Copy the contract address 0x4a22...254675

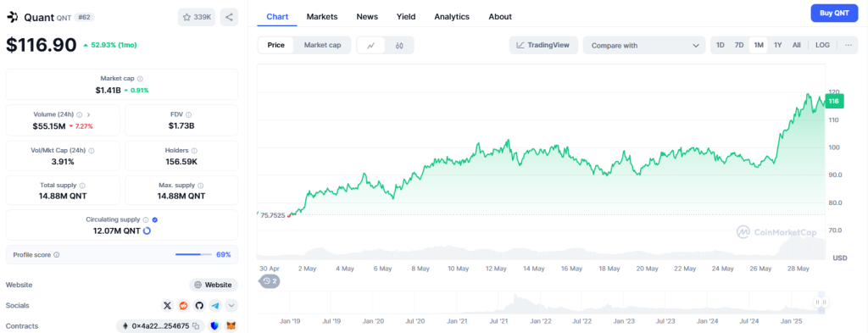pyautogui.click(x=196, y=326)
